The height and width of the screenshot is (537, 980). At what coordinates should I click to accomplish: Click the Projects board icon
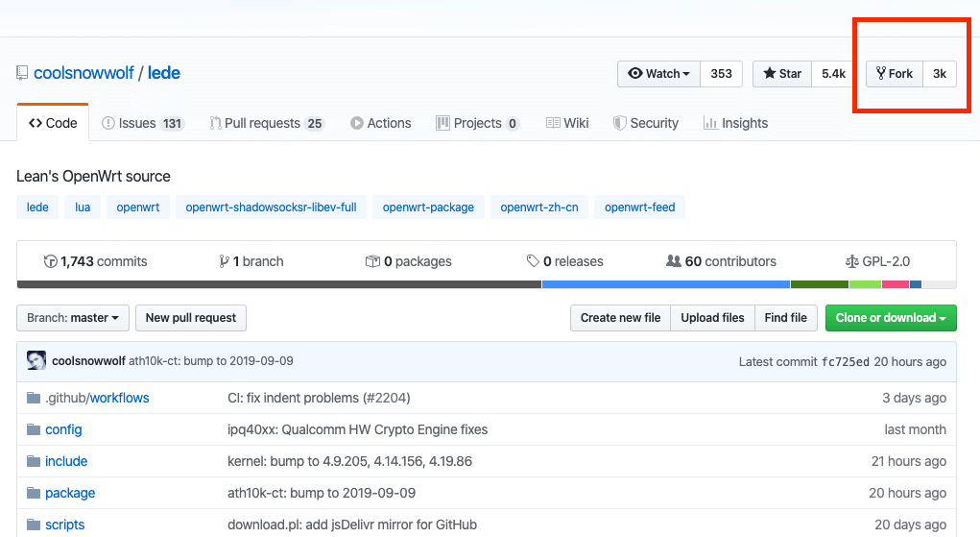(442, 123)
